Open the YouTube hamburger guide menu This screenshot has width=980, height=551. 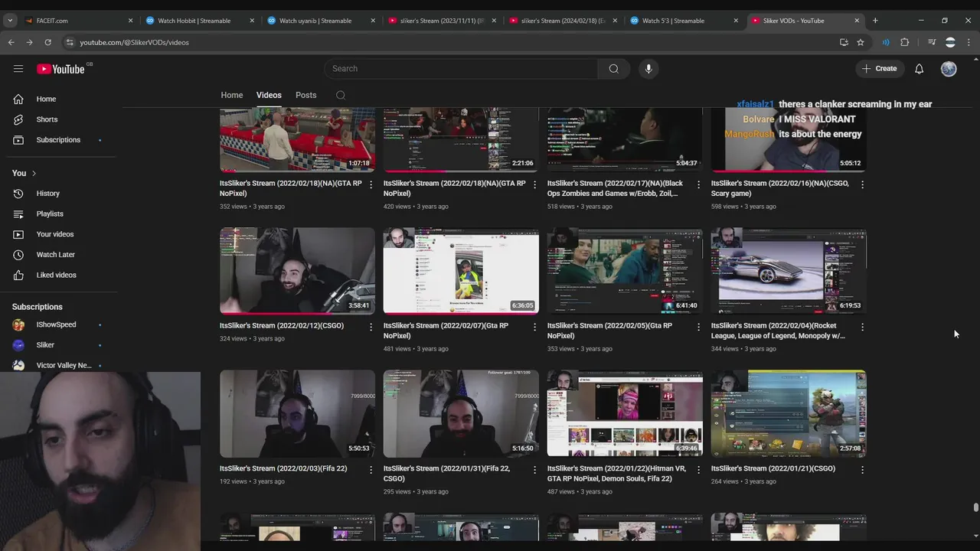(18, 69)
